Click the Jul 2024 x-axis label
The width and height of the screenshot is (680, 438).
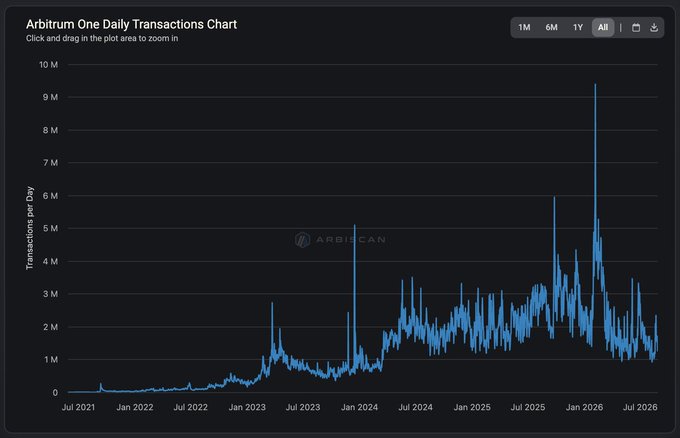(415, 407)
